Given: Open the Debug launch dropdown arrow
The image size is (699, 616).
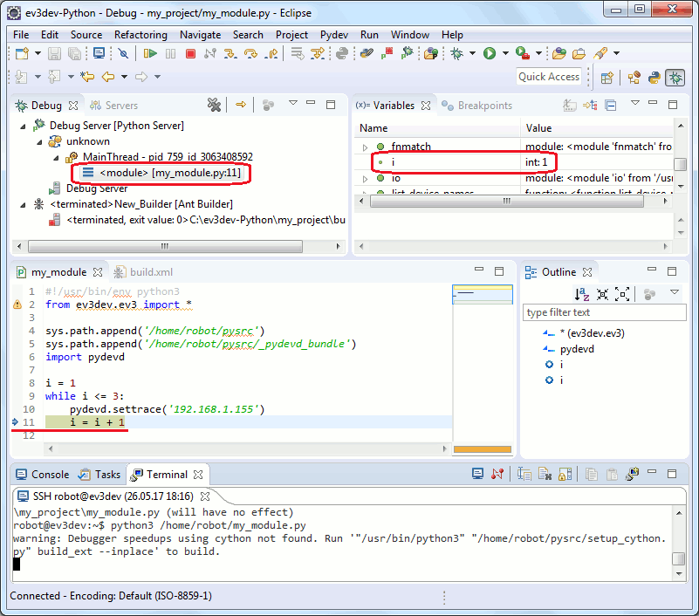Looking at the screenshot, I should click(472, 53).
